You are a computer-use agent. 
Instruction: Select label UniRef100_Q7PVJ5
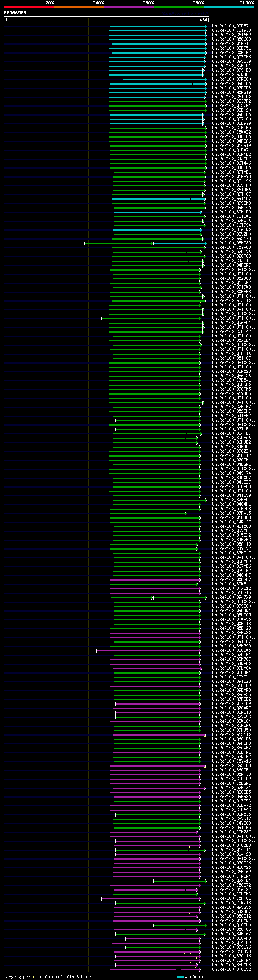click(231, 513)
